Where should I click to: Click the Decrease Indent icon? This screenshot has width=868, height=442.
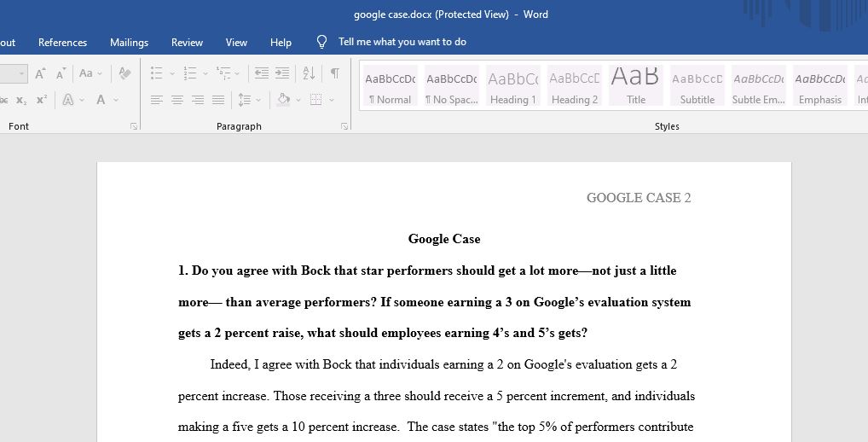point(261,73)
